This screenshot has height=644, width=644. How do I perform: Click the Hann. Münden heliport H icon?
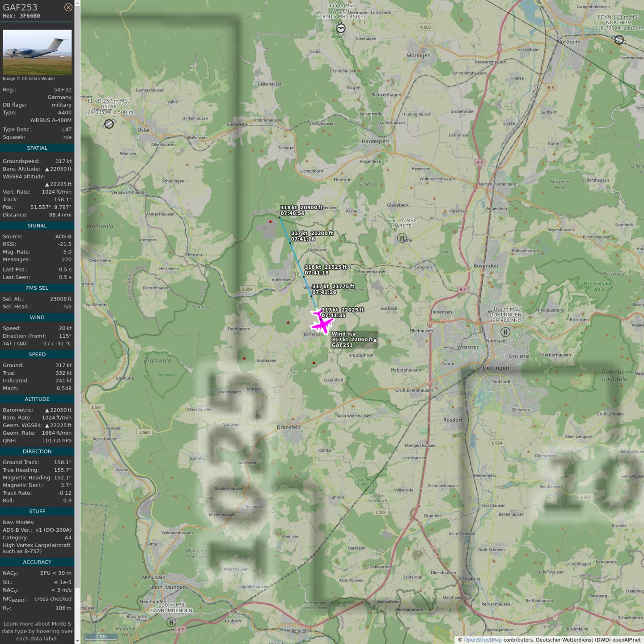pos(171,622)
